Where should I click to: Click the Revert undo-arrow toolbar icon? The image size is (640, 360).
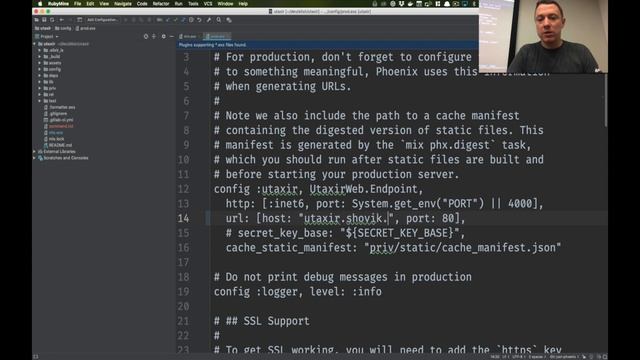(x=199, y=20)
